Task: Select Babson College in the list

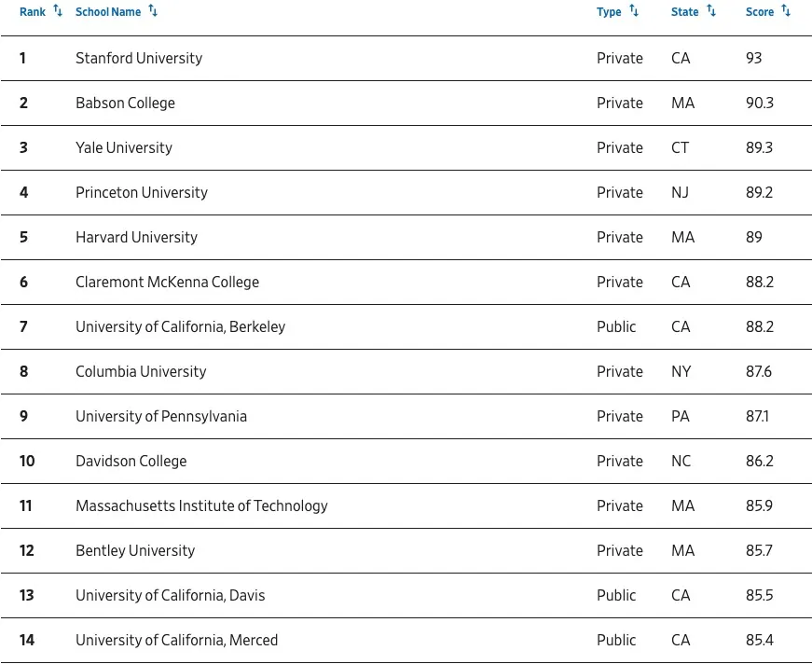Action: (125, 103)
